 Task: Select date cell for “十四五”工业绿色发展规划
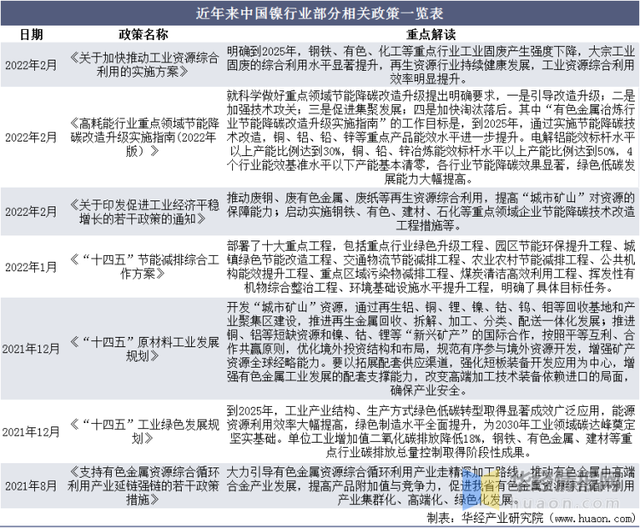31,432
